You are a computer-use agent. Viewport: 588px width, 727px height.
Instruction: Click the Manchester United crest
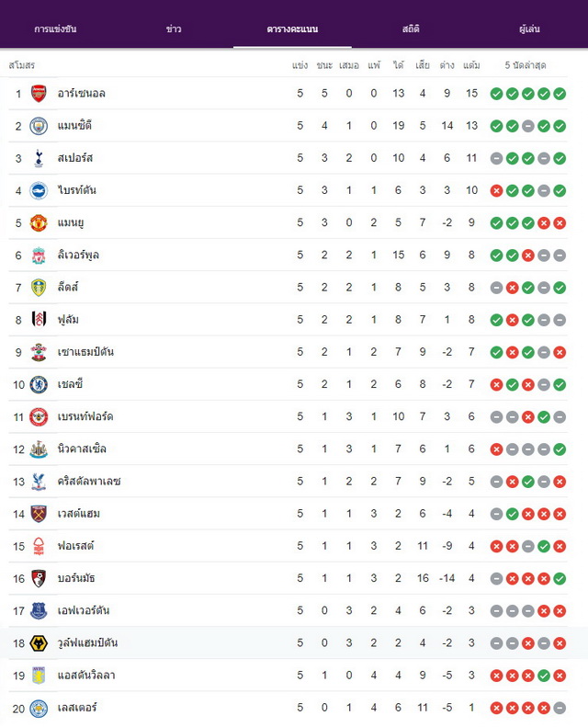pyautogui.click(x=39, y=222)
